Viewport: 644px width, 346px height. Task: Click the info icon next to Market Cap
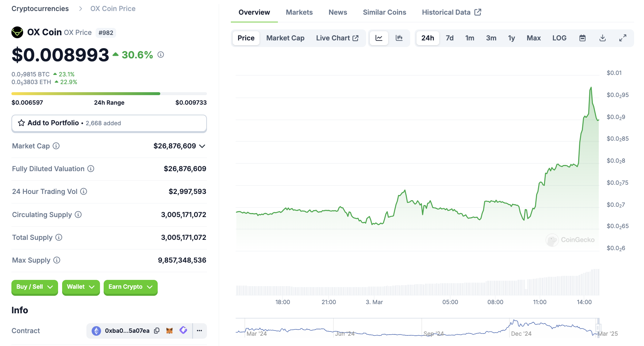pos(56,146)
